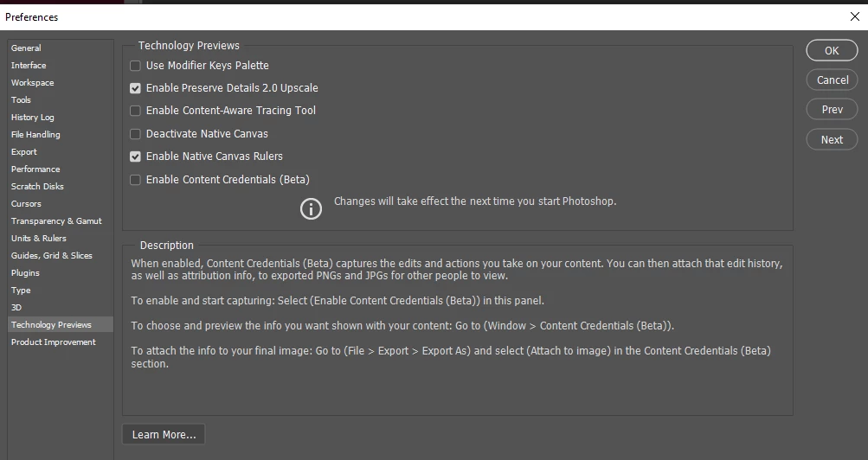This screenshot has height=460, width=868.
Task: Switch to Type preferences
Action: [x=61, y=291]
